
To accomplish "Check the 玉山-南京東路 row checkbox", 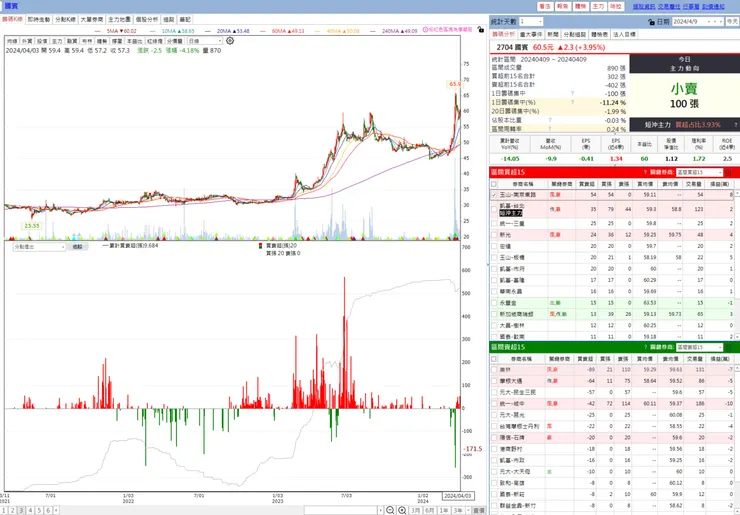I will click(494, 194).
